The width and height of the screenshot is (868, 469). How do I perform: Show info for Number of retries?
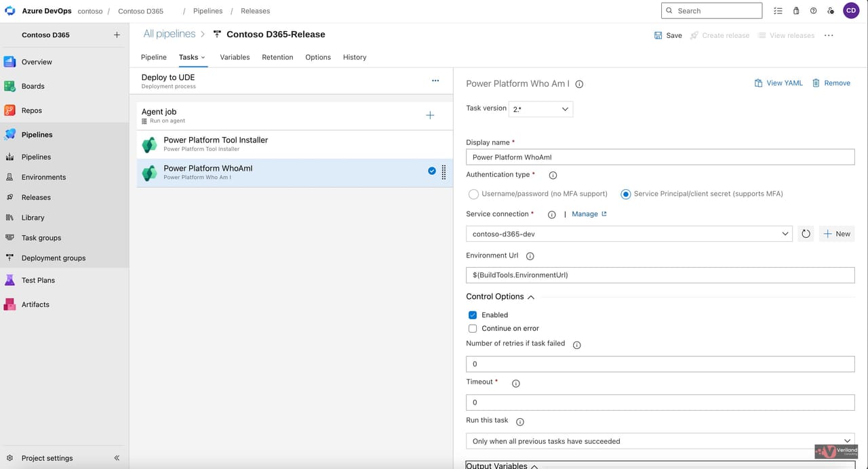coord(577,345)
